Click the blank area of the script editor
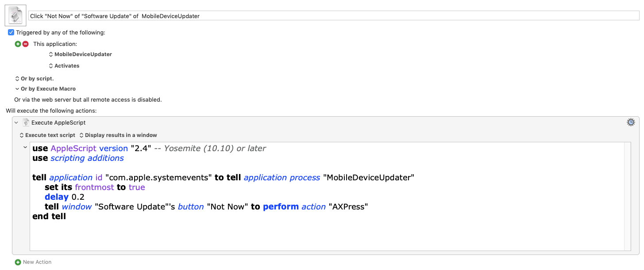 [x=310, y=236]
